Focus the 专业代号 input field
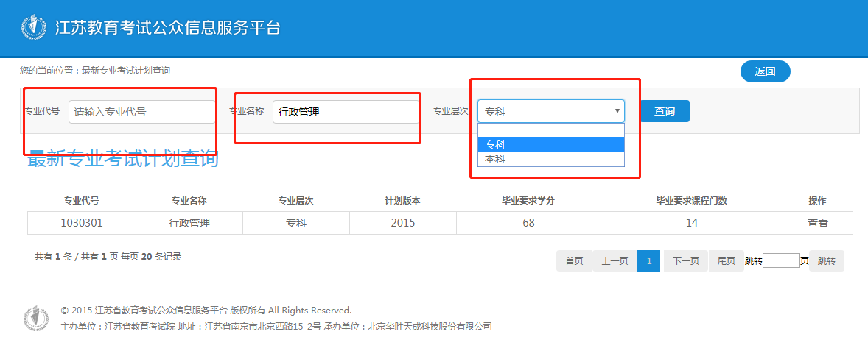Viewport: 868px width, 351px height. coord(142,112)
